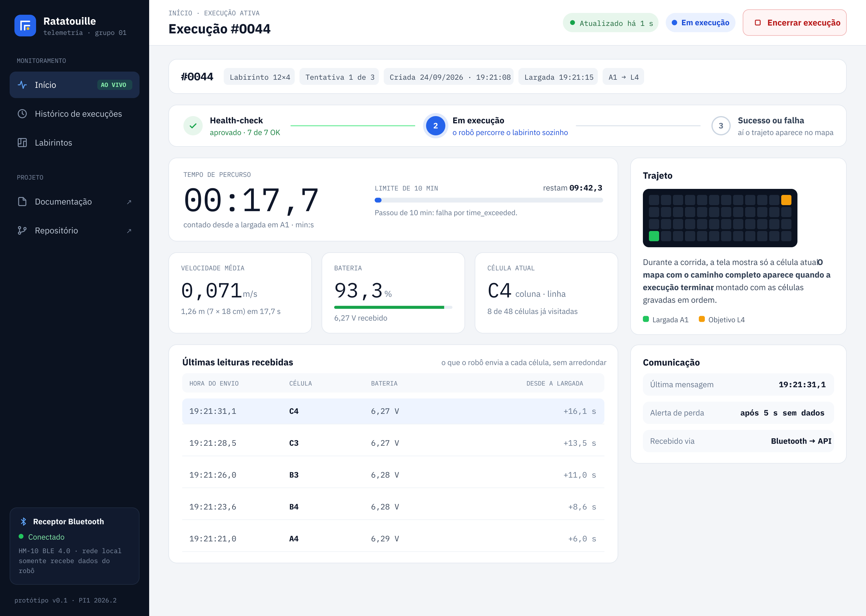Click the Tentativa 1 de 3 tag
Image resolution: width=866 pixels, height=616 pixels.
pyautogui.click(x=339, y=77)
